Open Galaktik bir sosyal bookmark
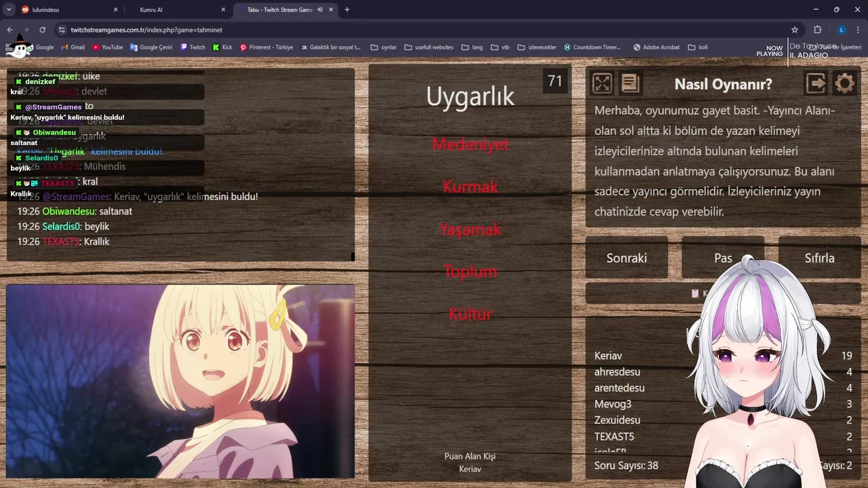The image size is (868, 488). [331, 47]
